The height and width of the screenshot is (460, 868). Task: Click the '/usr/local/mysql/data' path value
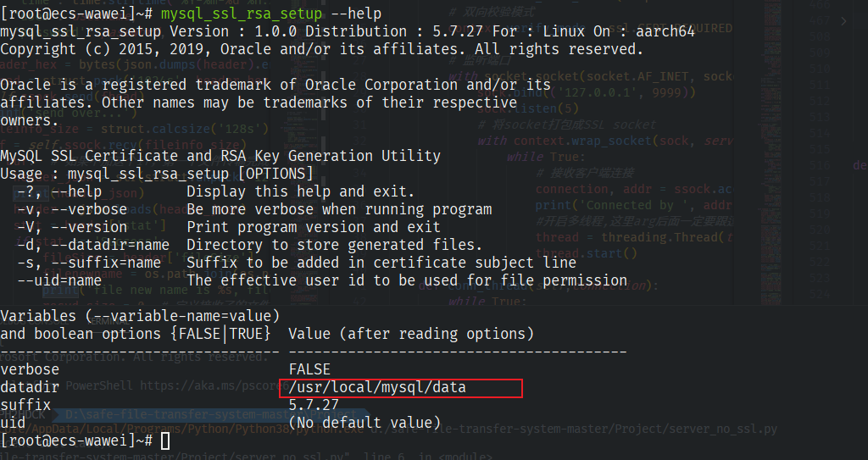coord(377,387)
